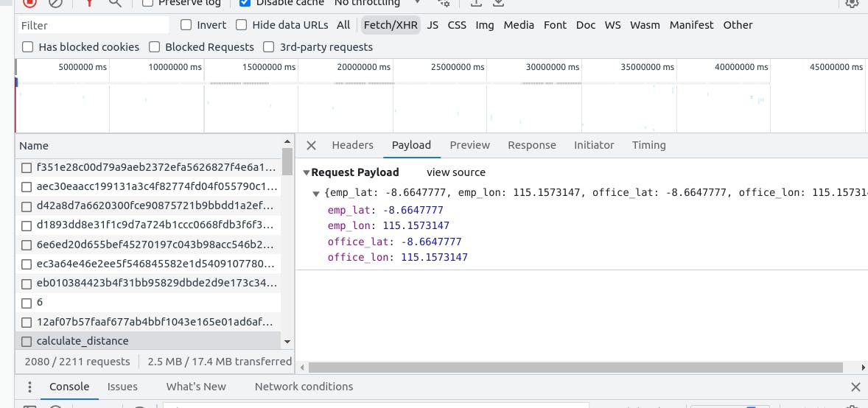Filter requests by Img
This screenshot has height=408, width=868.
(x=485, y=25)
